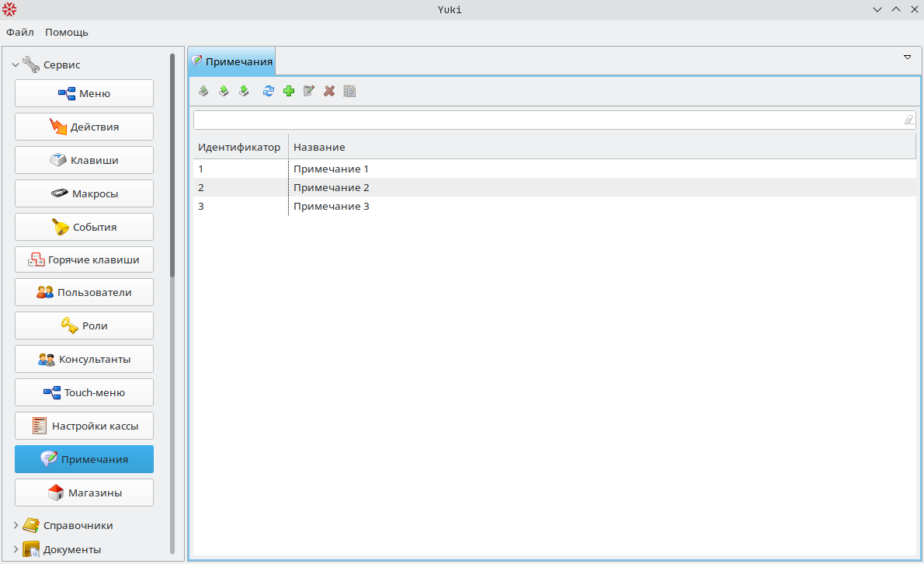Click the download icon with down arrow

coord(244,91)
